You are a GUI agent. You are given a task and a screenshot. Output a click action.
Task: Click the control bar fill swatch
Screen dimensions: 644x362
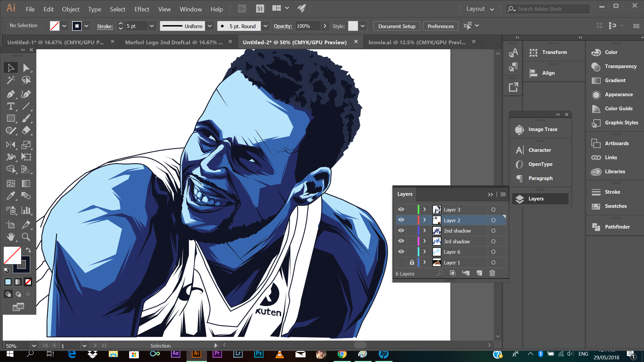[x=55, y=26]
